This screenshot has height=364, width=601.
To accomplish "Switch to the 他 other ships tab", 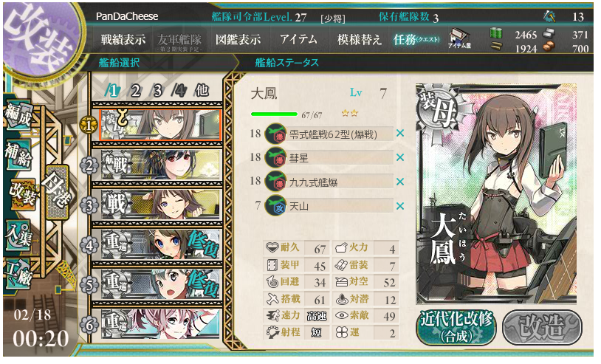I will (x=202, y=91).
